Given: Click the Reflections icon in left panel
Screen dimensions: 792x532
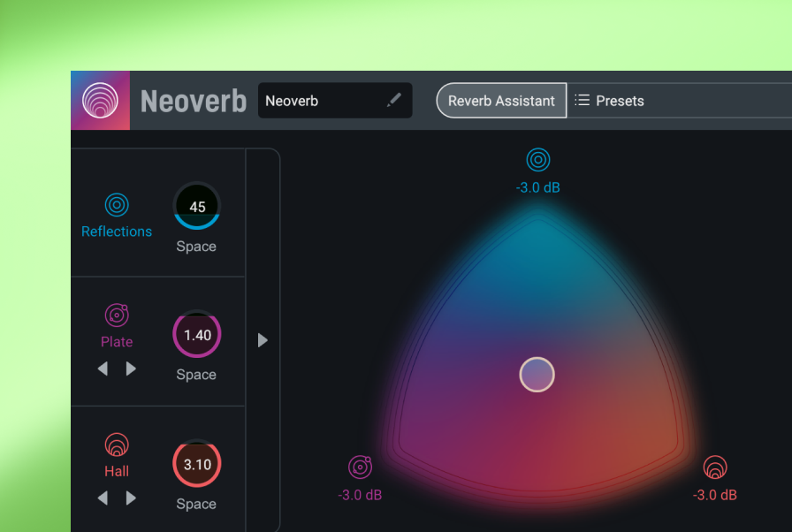Looking at the screenshot, I should click(x=117, y=205).
